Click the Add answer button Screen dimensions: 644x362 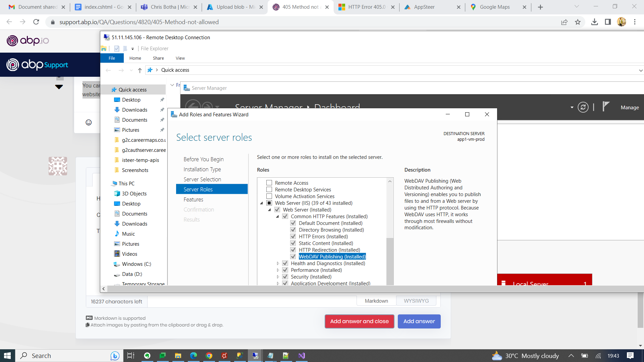(419, 321)
